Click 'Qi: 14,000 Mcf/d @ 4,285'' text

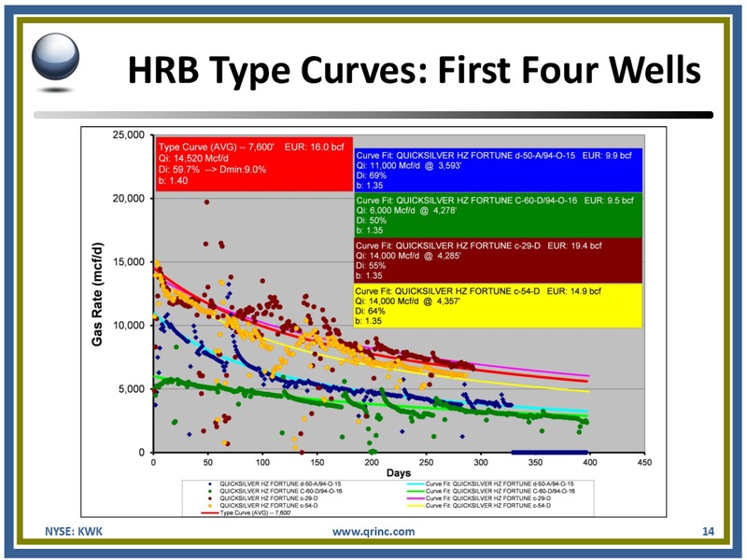[408, 256]
